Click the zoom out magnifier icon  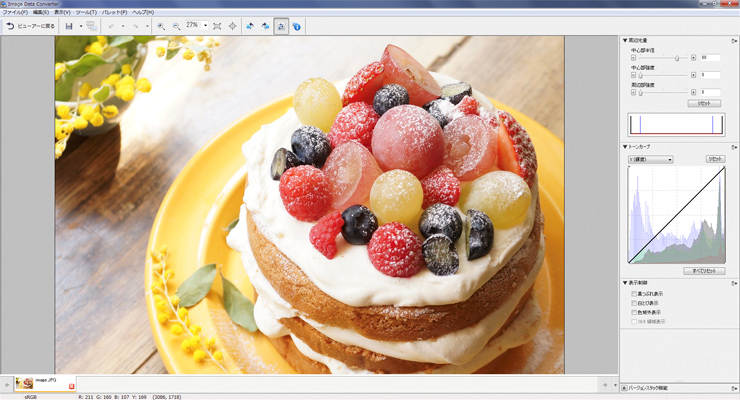click(x=176, y=25)
